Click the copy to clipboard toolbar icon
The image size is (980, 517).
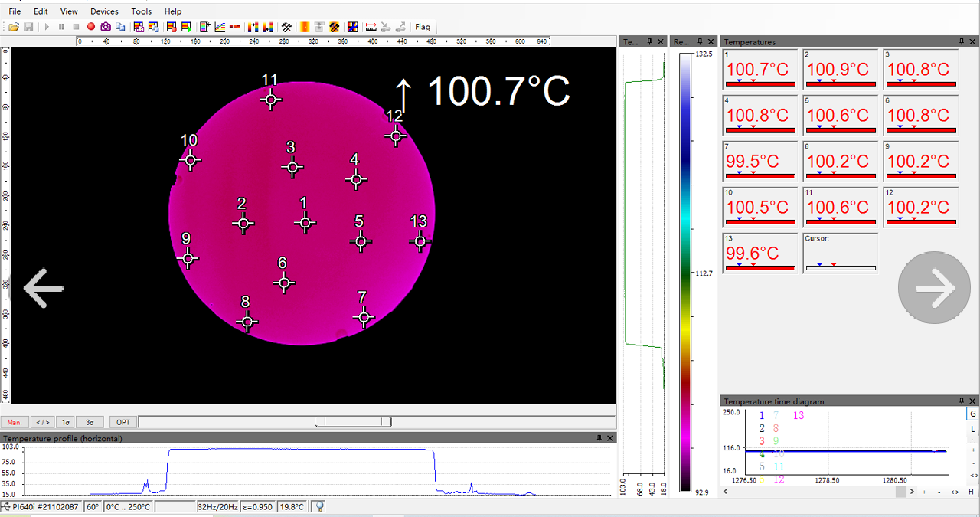click(120, 27)
